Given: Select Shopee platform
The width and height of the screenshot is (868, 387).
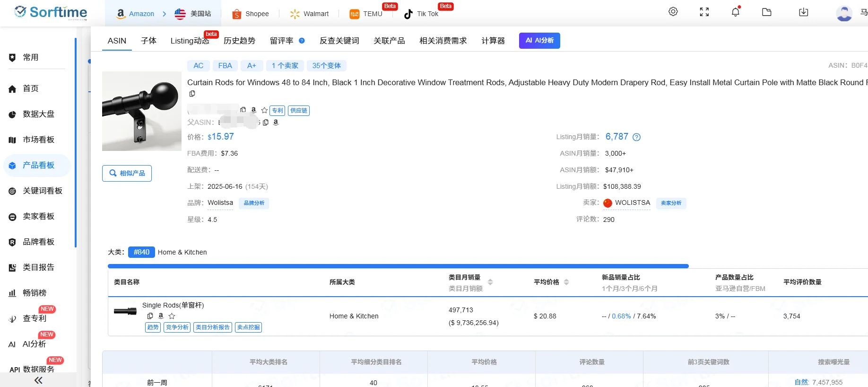Looking at the screenshot, I should pyautogui.click(x=251, y=14).
